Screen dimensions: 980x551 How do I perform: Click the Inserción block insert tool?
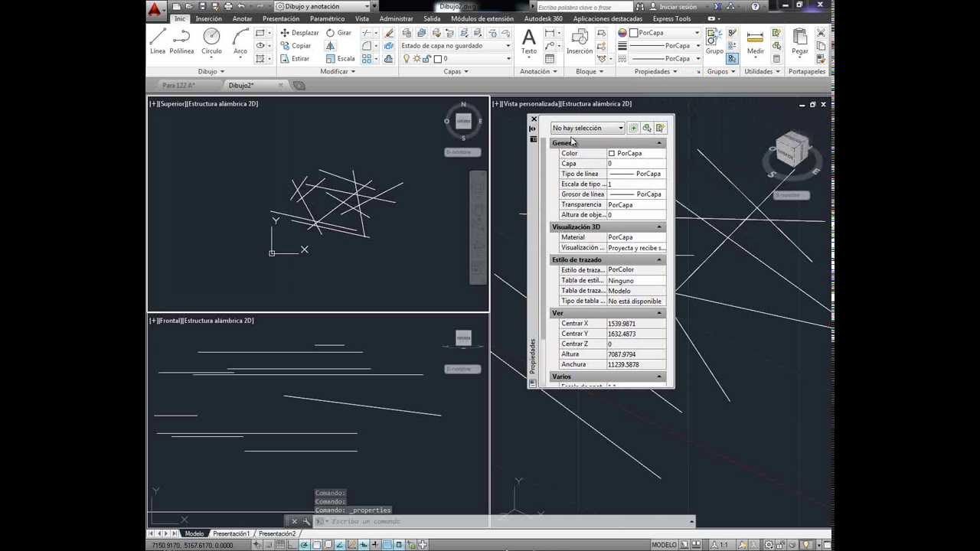(x=580, y=41)
